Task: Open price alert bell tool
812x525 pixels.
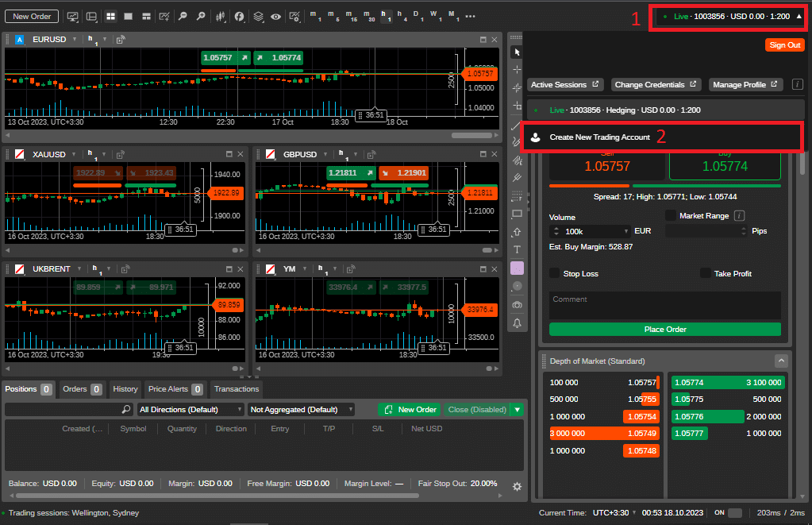Action: coord(517,323)
